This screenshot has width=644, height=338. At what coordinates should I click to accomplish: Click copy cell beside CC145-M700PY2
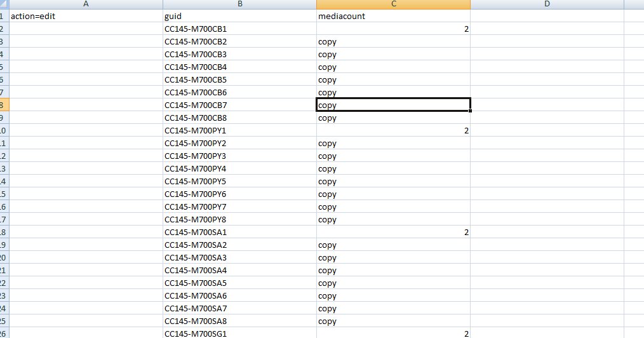pyautogui.click(x=394, y=144)
